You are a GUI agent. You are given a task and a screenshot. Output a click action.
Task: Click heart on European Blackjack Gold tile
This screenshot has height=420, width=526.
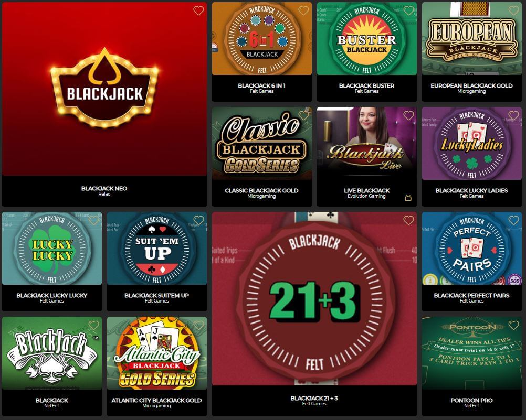(513, 10)
